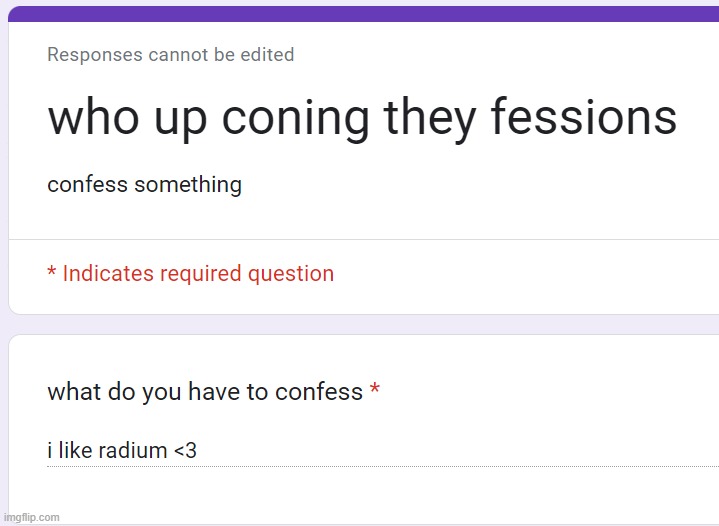Click the purple header bar atop the form
The width and height of the screenshot is (719, 526).
click(364, 14)
